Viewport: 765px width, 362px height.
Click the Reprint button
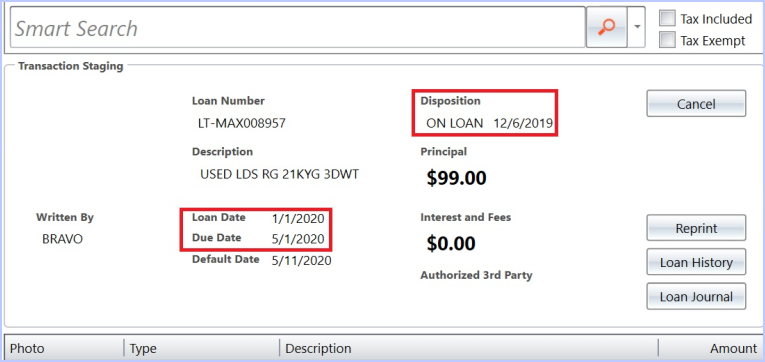click(696, 228)
